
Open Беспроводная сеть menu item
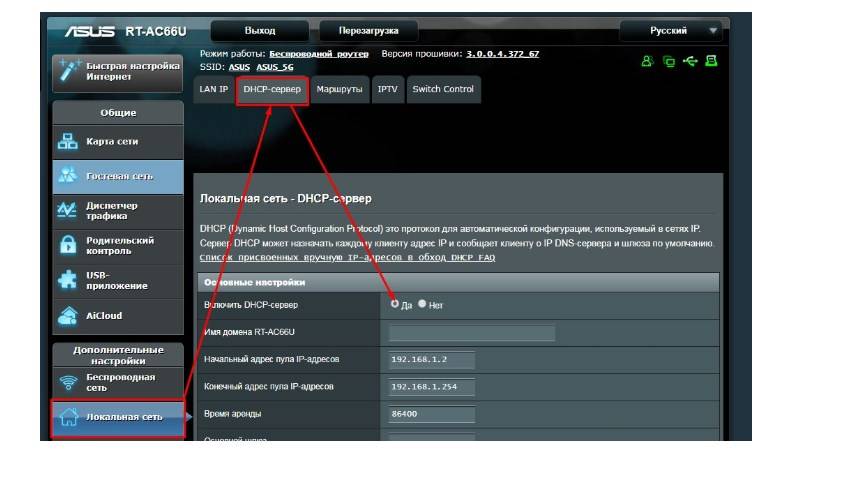tap(118, 383)
